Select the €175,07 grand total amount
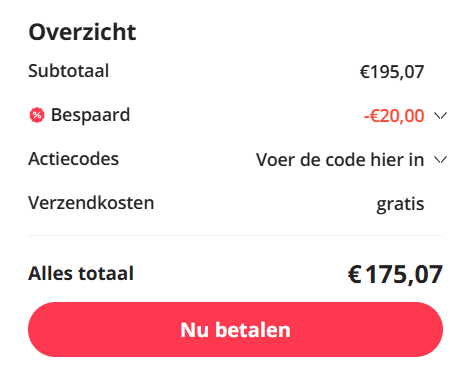 point(395,274)
